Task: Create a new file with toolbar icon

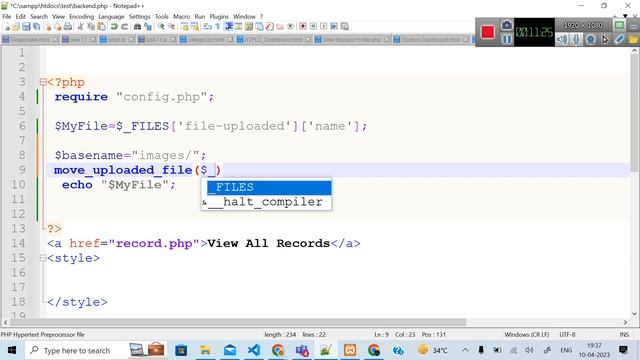Action: [7, 27]
